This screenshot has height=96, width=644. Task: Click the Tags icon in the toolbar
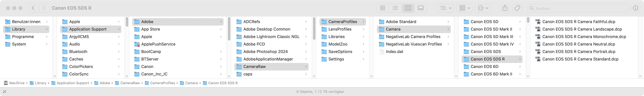tap(517, 8)
